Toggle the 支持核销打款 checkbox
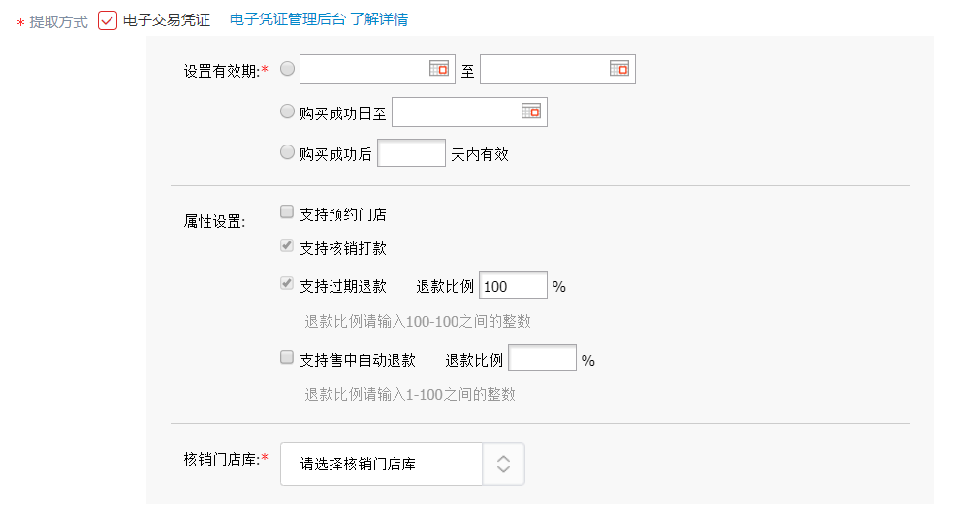 (x=286, y=245)
